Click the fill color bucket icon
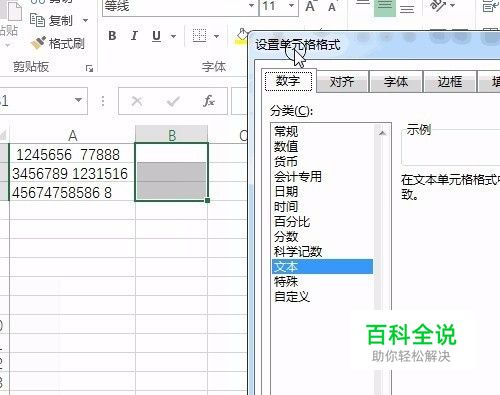This screenshot has height=395, width=500. click(x=241, y=36)
